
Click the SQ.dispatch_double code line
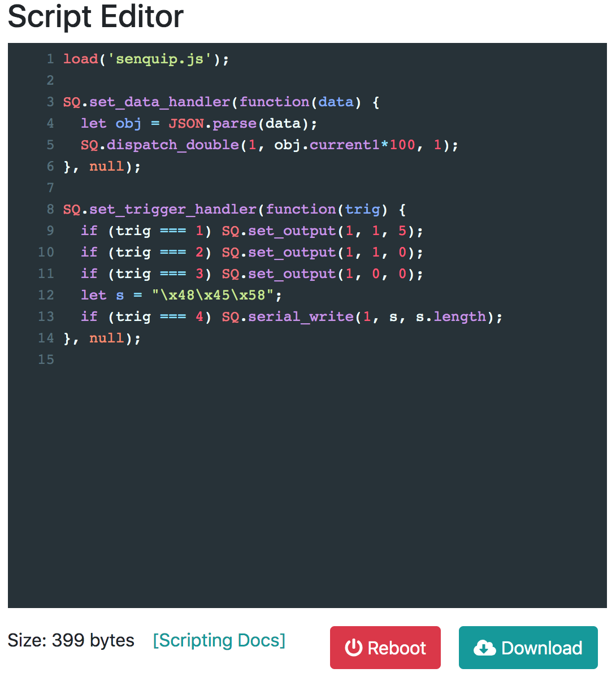click(270, 145)
